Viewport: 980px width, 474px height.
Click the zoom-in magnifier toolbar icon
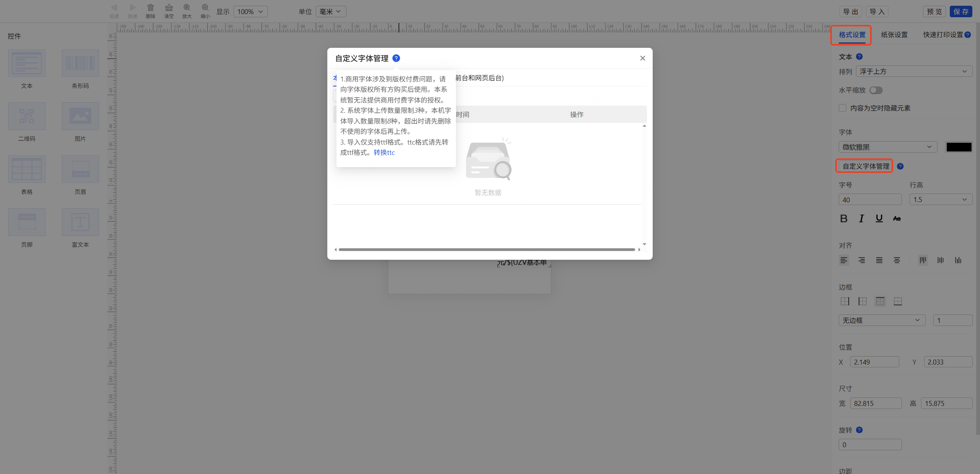pos(187,8)
